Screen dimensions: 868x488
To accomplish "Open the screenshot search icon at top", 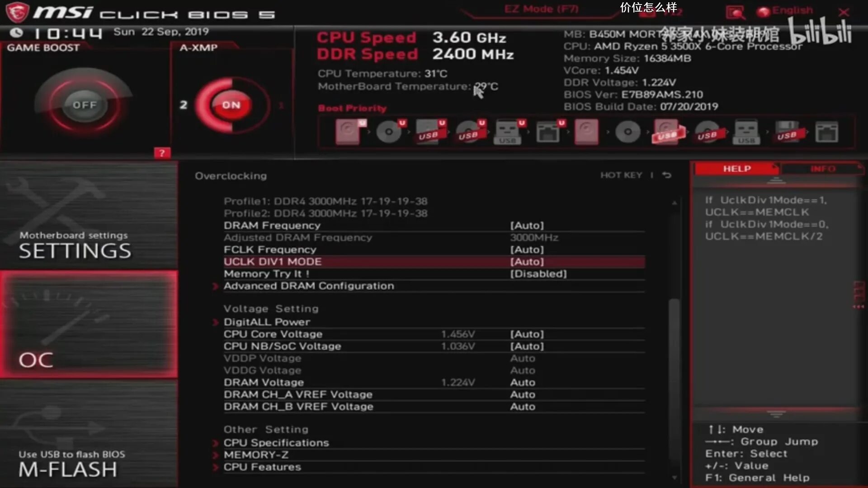I will [735, 12].
